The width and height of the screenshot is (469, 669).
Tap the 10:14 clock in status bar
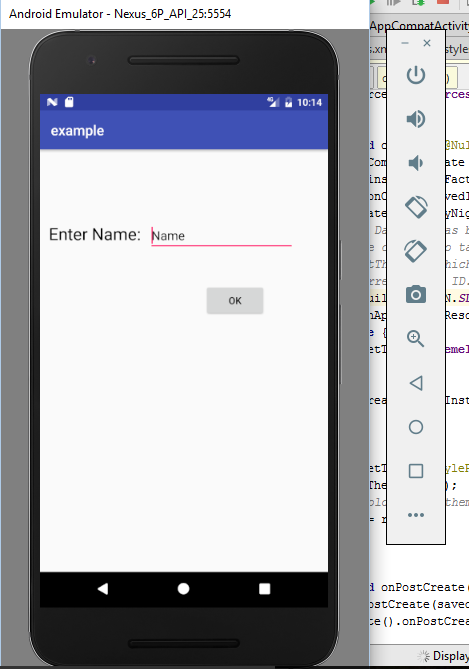point(309,102)
